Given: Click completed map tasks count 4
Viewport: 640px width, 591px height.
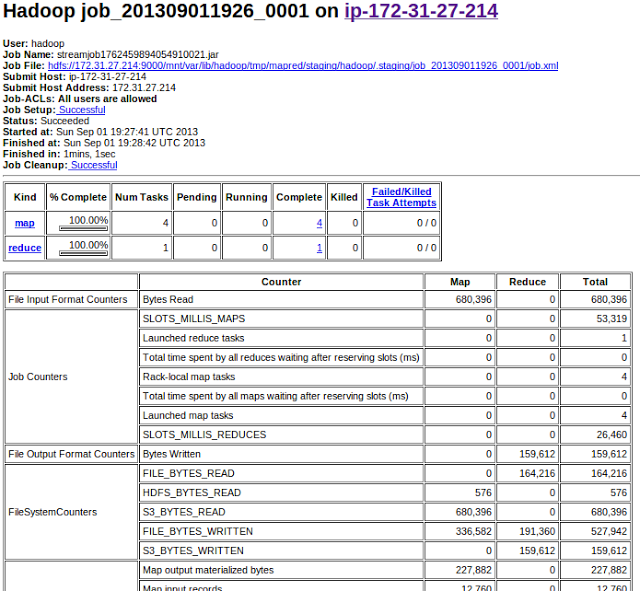Looking at the screenshot, I should click(x=319, y=223).
